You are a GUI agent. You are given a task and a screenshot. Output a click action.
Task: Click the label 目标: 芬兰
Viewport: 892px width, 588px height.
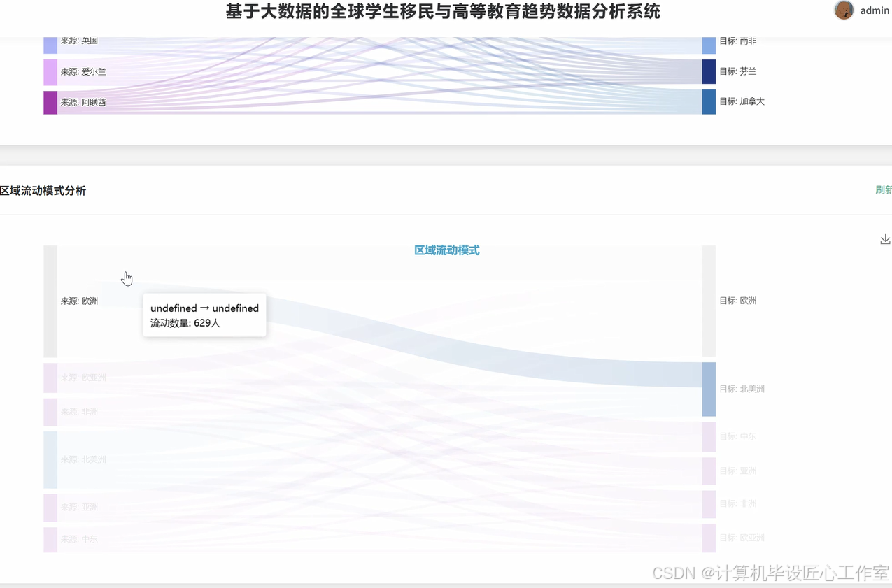pyautogui.click(x=737, y=71)
